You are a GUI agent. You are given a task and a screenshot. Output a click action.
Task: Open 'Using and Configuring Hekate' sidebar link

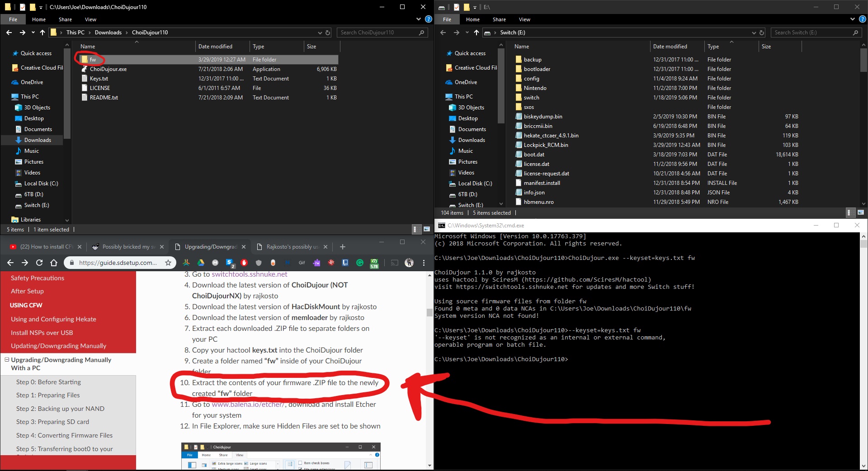[x=53, y=319]
